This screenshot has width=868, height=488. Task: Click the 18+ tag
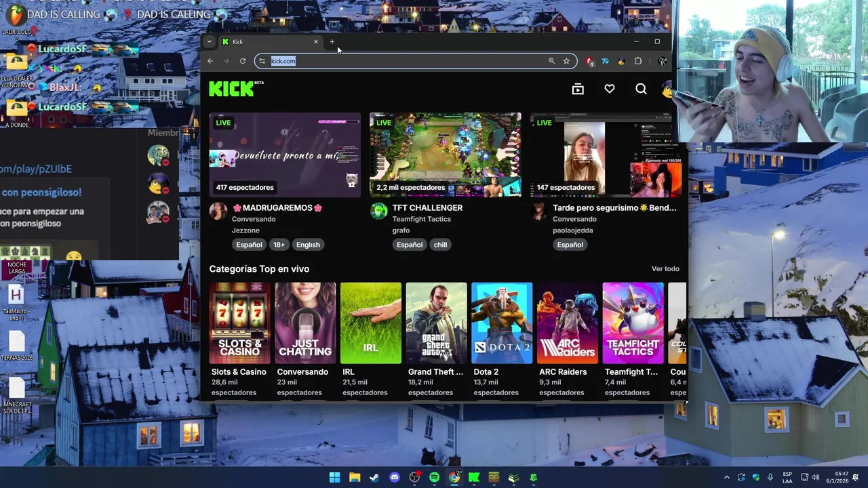pos(279,245)
